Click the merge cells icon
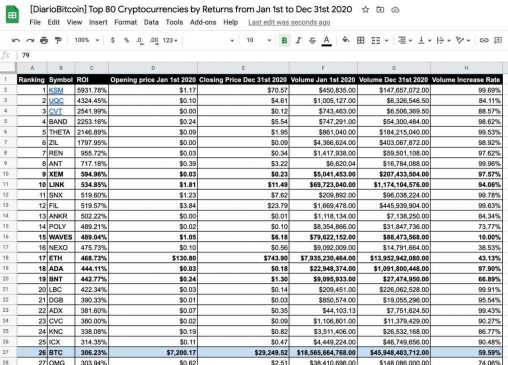 pyautogui.click(x=376, y=40)
